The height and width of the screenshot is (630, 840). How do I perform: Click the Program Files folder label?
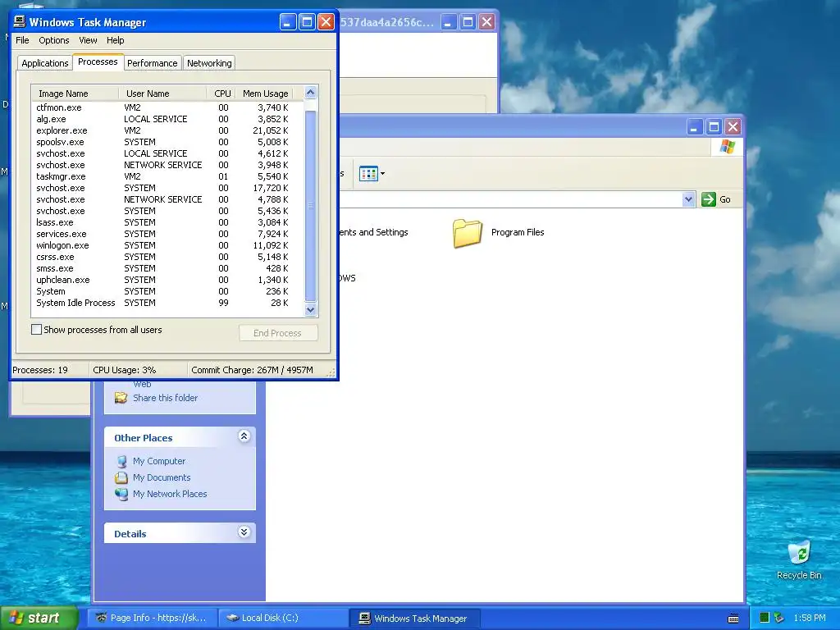518,232
